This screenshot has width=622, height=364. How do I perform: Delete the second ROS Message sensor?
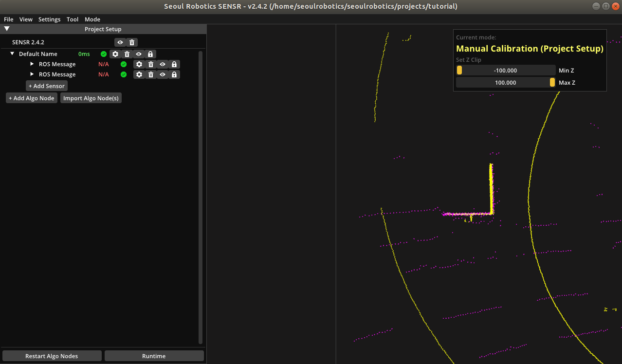pos(151,74)
